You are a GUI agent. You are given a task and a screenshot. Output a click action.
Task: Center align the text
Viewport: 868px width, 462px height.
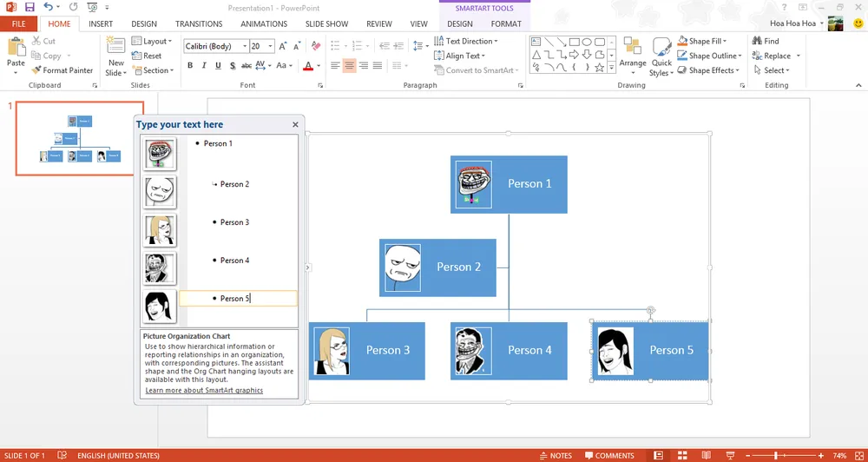click(x=349, y=65)
